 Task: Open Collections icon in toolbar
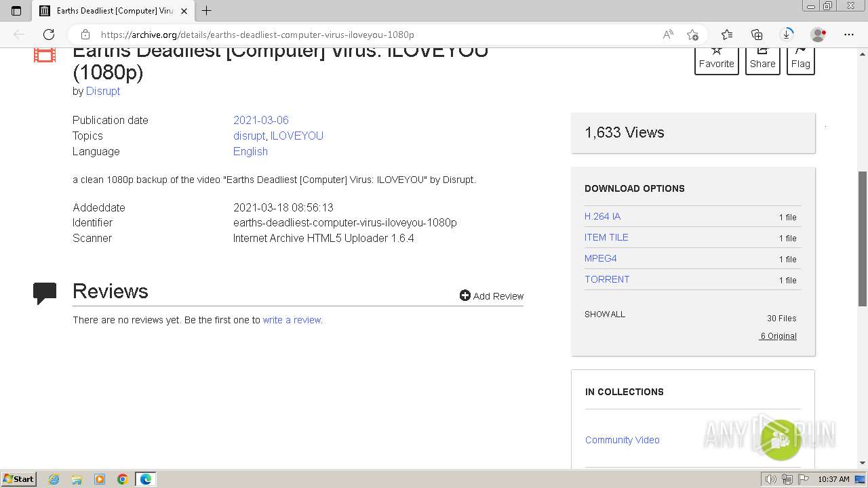[757, 35]
